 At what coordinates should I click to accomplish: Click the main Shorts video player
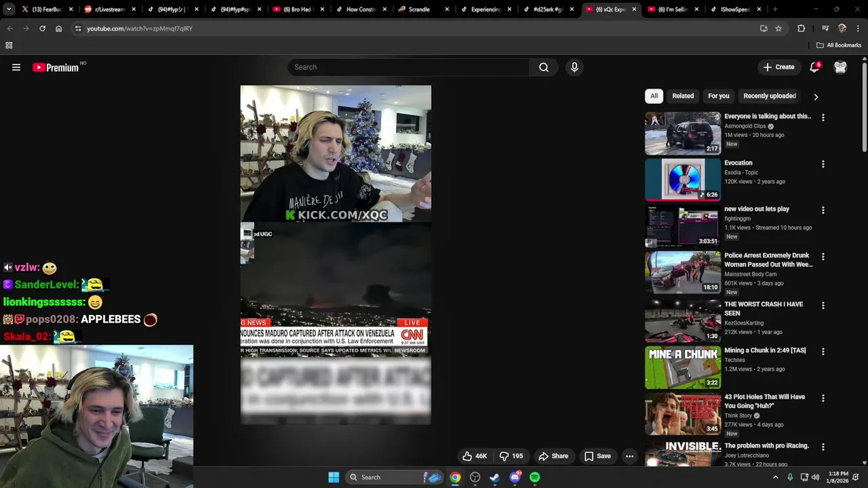pos(336,255)
